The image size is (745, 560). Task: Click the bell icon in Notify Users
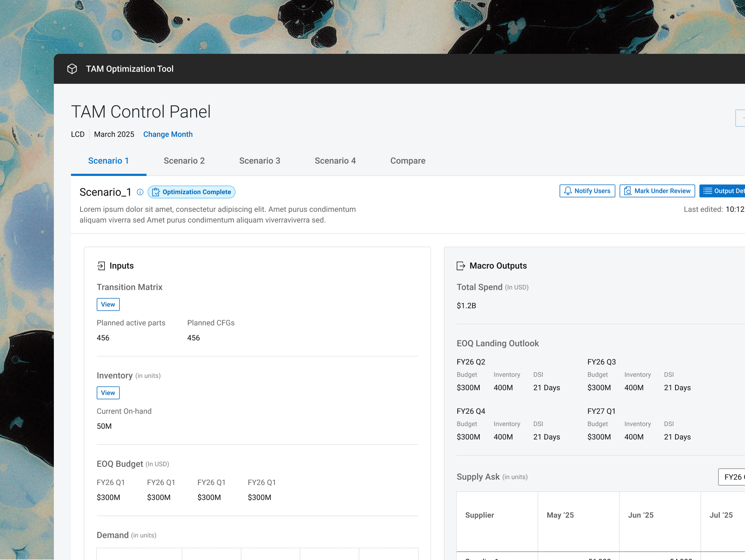point(568,191)
